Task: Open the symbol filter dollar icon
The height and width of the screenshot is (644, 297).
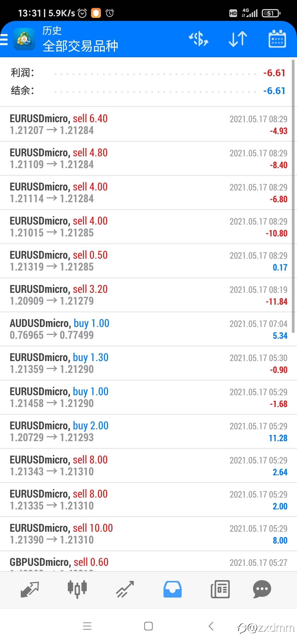Action: point(198,39)
